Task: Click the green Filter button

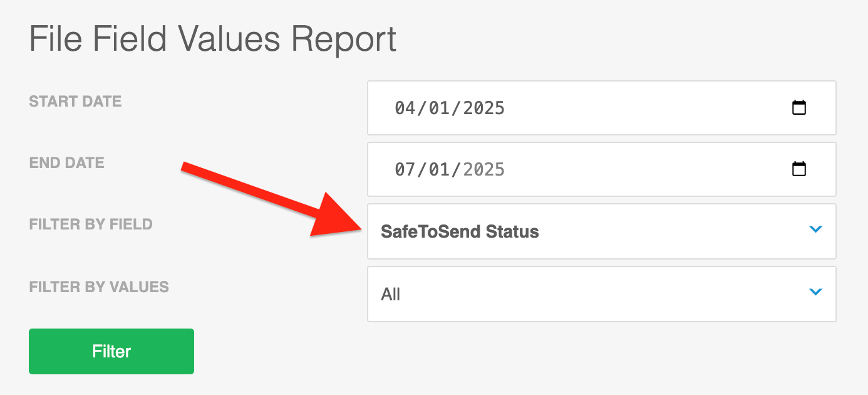Action: point(111,351)
